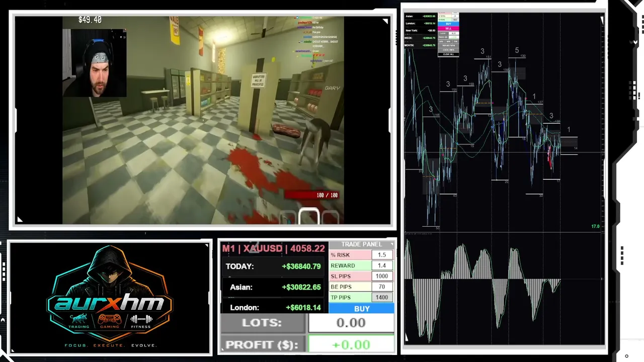Click the pink SELL button on the chart panel
This screenshot has height=362, width=644.
coord(448,28)
